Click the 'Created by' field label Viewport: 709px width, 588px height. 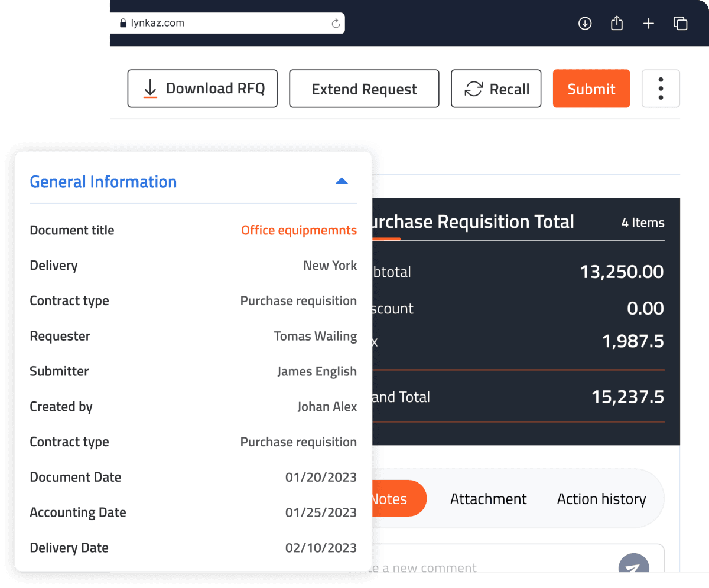(x=61, y=407)
